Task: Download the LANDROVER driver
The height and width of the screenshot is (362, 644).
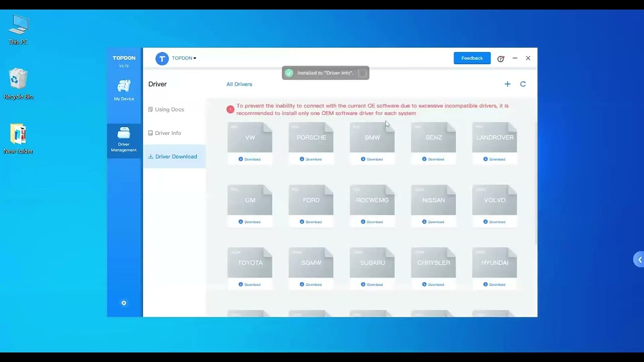Action: [x=494, y=159]
